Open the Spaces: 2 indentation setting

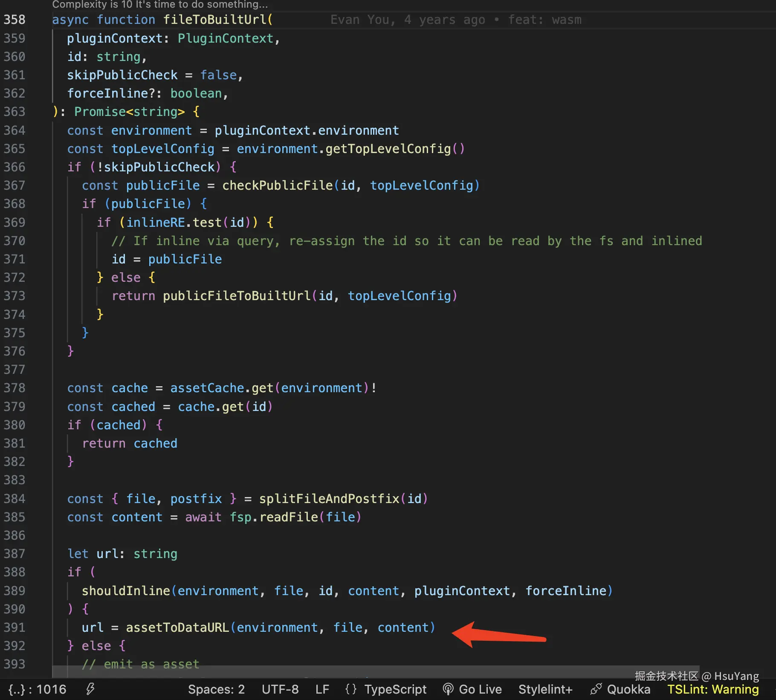coord(216,689)
